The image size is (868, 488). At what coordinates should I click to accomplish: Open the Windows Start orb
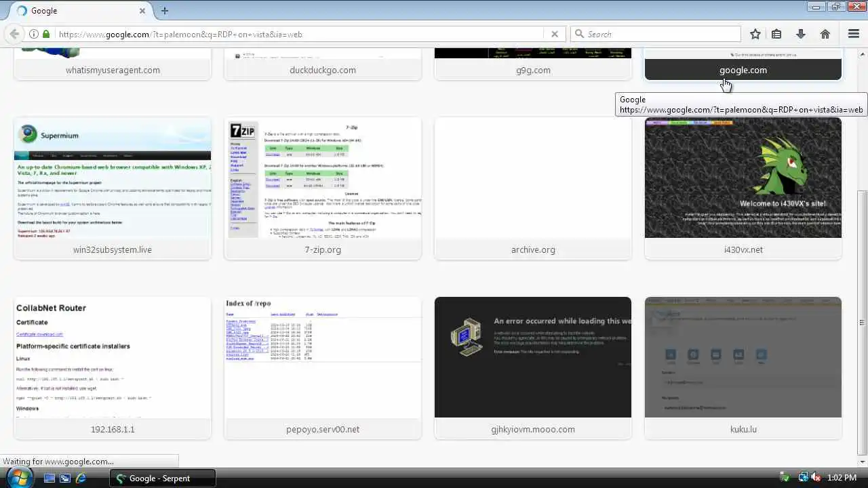[x=18, y=478]
